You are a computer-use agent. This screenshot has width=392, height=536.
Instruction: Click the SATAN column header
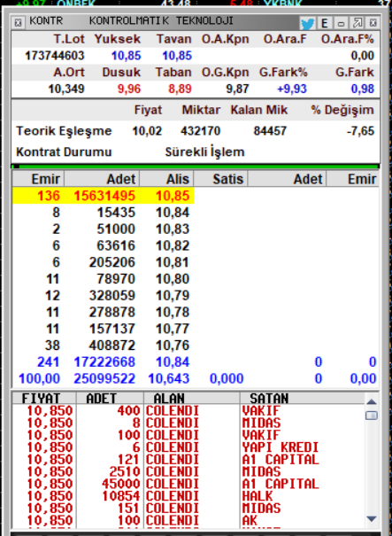click(x=303, y=398)
